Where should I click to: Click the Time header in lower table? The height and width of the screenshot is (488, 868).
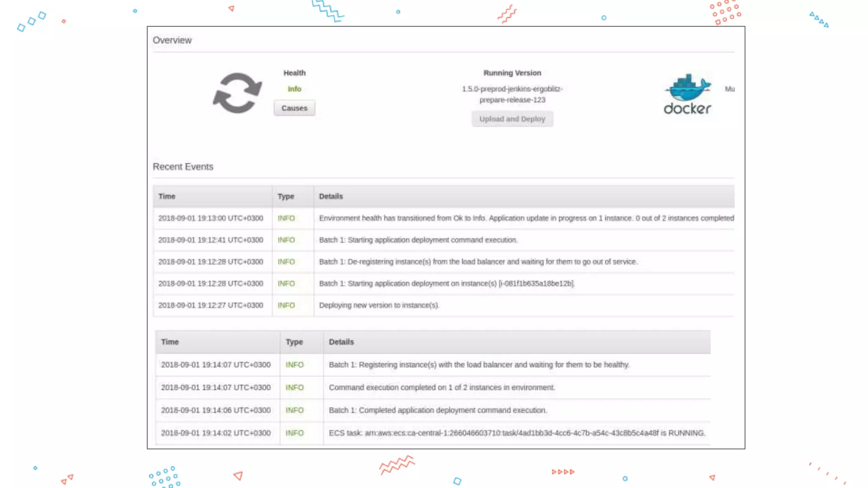tap(170, 342)
